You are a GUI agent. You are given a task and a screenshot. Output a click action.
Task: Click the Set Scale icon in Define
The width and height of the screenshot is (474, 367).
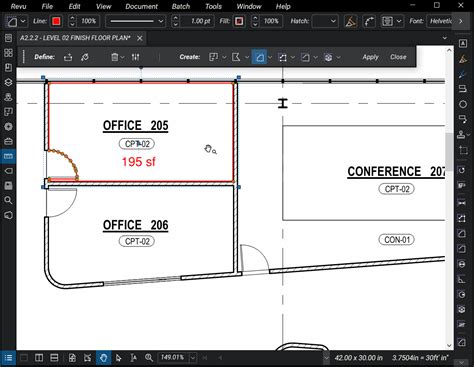click(68, 57)
